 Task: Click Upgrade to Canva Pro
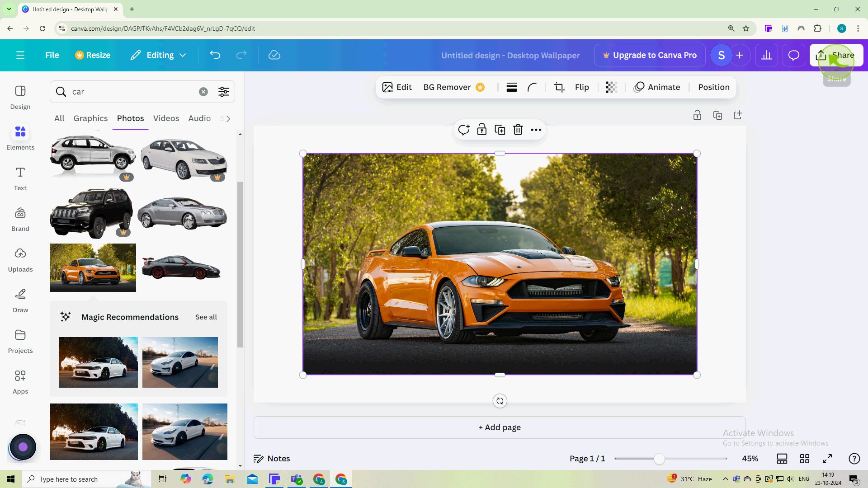click(x=650, y=55)
